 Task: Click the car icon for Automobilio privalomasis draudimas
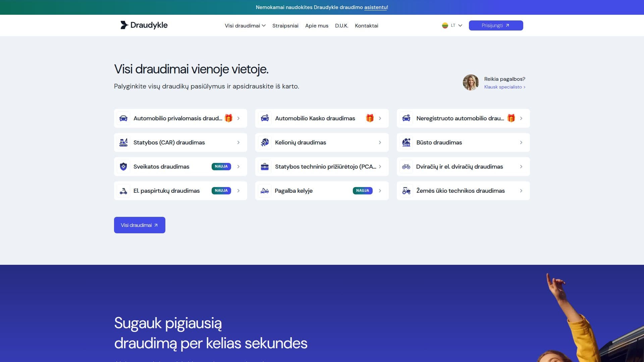pyautogui.click(x=123, y=118)
